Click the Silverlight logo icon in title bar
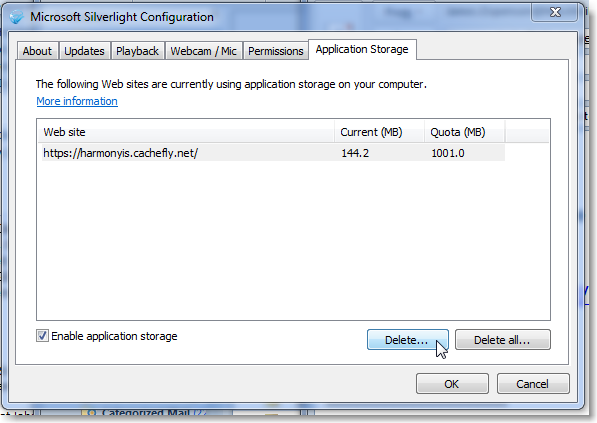Viewport: 597px width, 423px height. pos(16,17)
